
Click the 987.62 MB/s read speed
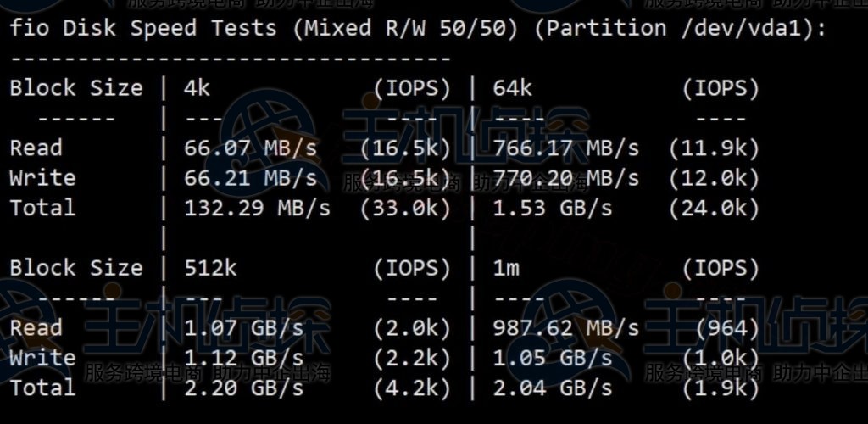coord(565,328)
